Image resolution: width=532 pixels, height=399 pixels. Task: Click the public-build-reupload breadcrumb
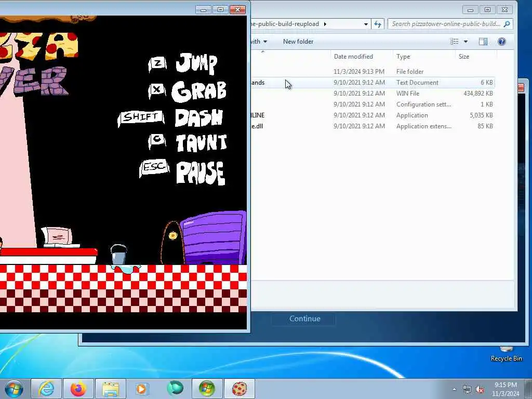285,24
